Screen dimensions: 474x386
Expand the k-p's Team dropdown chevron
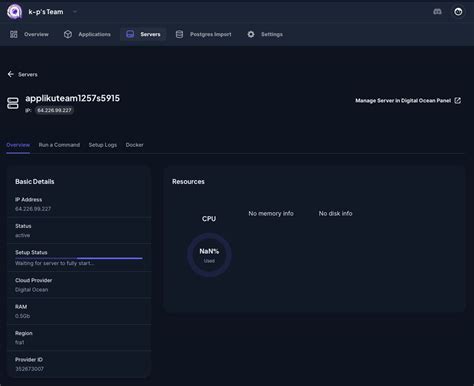75,12
